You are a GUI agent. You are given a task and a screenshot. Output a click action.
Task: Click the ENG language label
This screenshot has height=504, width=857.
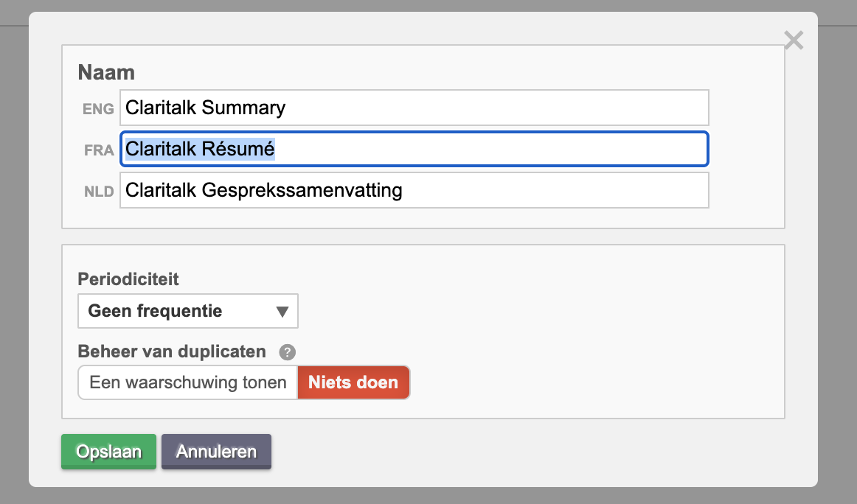click(x=98, y=109)
